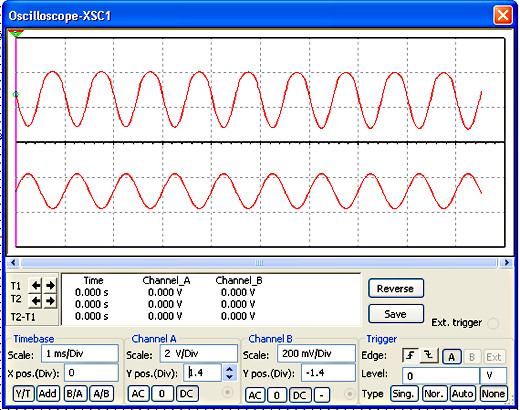Select Channel B DC coupling
Viewport: 520px width, 410px height.
point(299,395)
